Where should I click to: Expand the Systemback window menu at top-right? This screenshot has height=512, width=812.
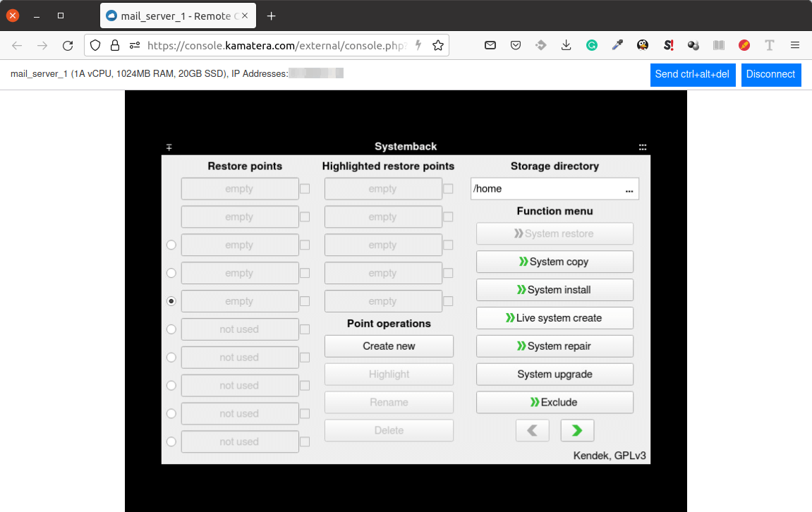642,147
